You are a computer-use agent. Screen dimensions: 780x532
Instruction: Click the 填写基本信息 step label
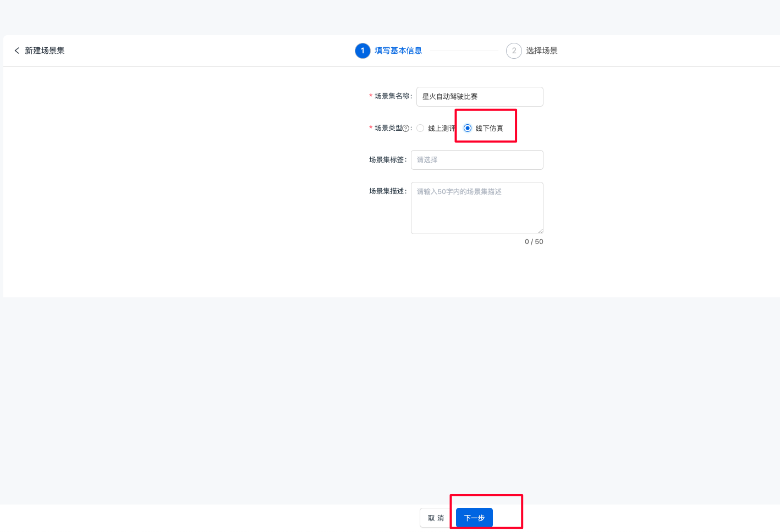click(397, 50)
